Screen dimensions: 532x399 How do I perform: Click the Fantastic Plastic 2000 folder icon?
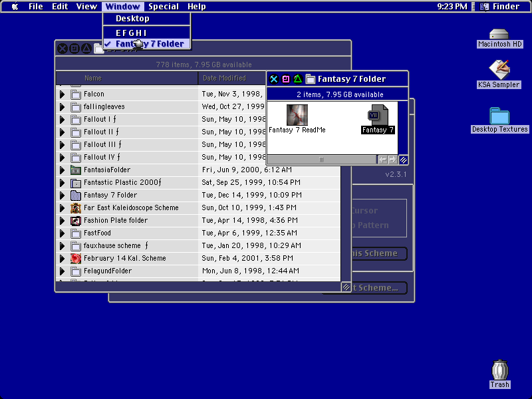point(76,182)
